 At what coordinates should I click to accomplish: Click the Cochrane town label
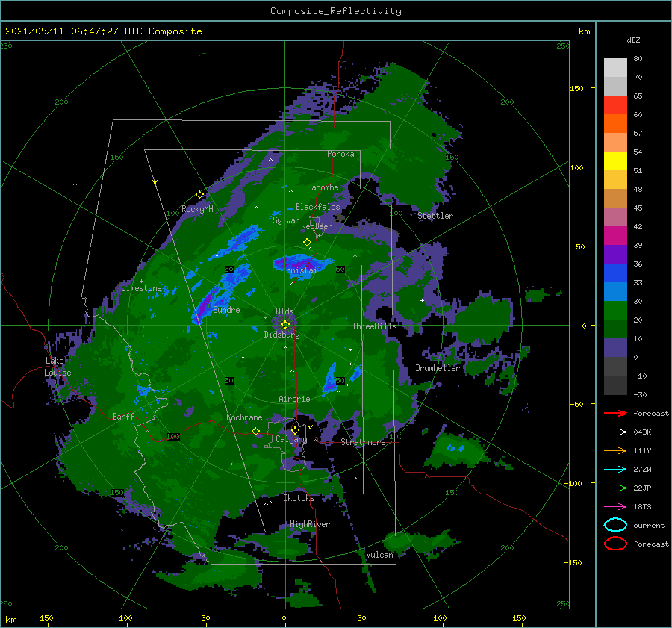click(x=244, y=417)
